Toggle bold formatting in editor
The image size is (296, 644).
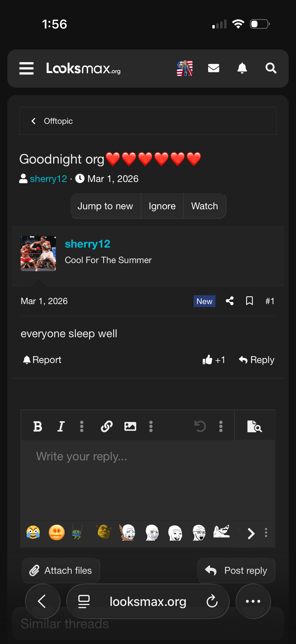pos(38,426)
